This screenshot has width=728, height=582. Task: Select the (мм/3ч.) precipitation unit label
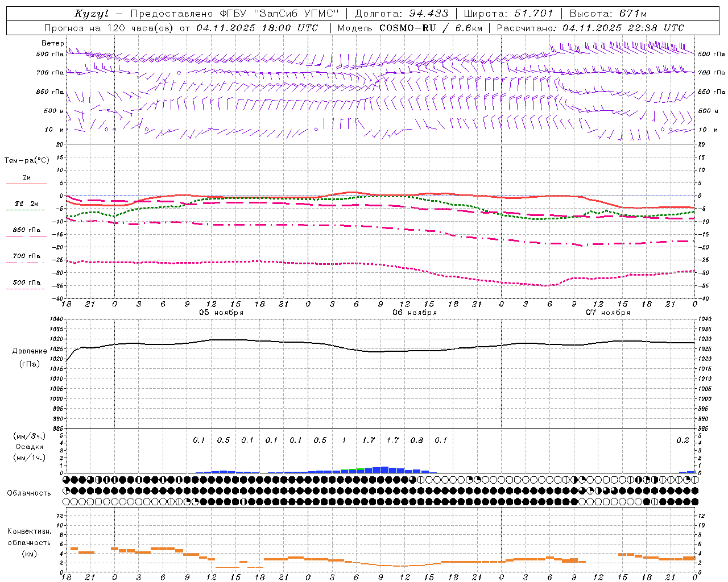[29, 436]
